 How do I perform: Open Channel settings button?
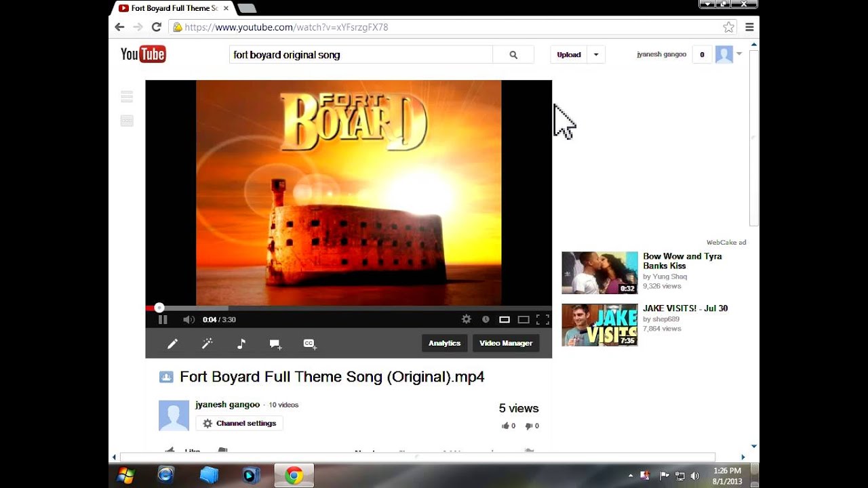(x=239, y=424)
